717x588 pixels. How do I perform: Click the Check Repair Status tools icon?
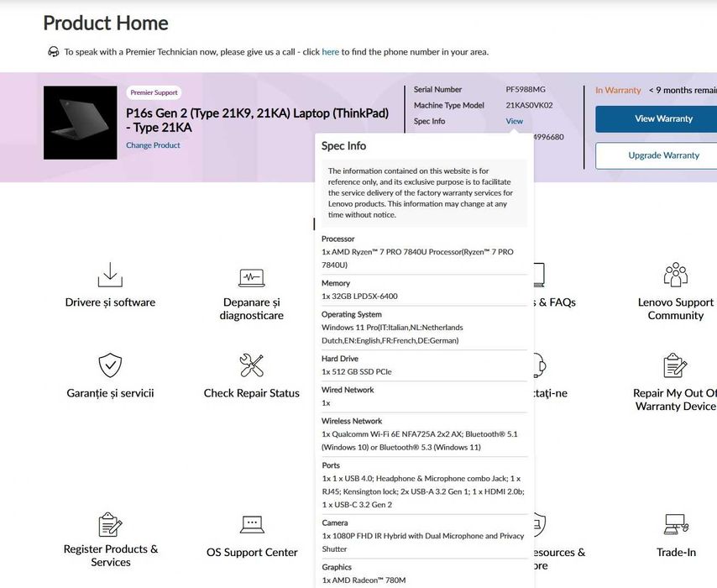(x=252, y=365)
